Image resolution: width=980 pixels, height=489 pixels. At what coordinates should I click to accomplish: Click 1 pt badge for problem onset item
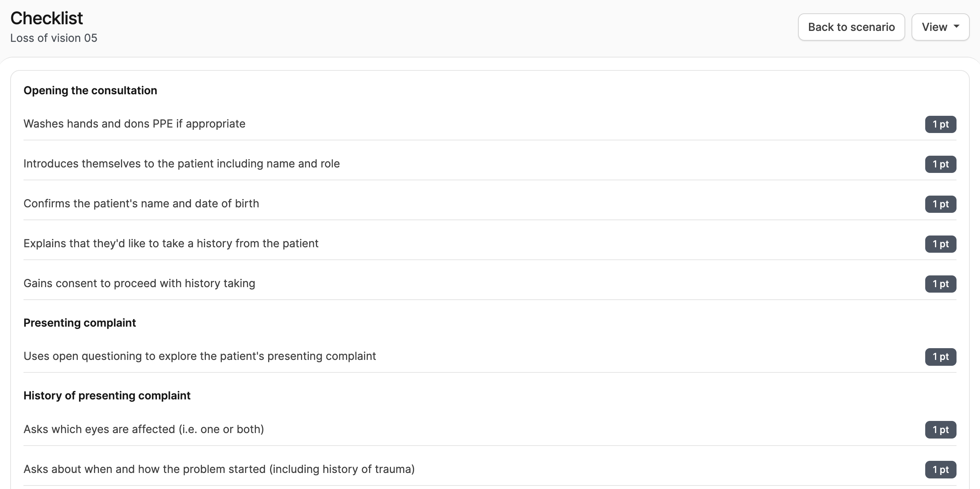(940, 470)
